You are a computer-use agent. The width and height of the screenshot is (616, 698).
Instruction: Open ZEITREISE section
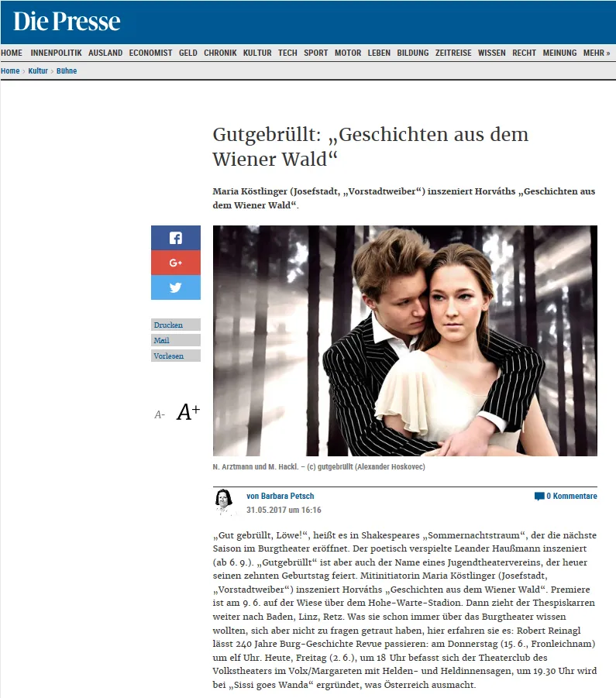(453, 53)
